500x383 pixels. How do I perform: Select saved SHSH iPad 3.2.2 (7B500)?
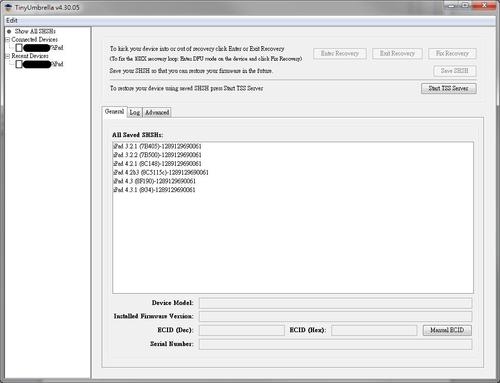tap(157, 155)
